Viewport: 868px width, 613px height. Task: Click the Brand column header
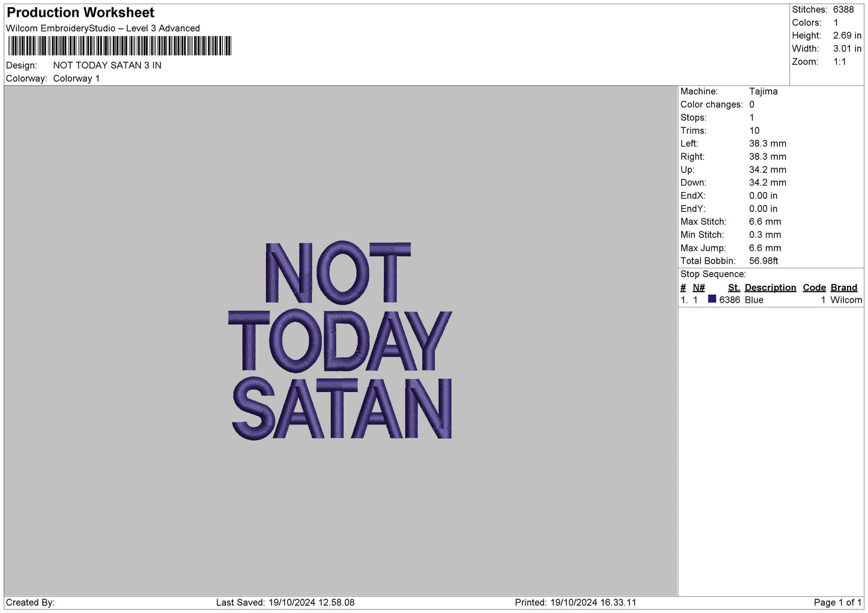(844, 288)
